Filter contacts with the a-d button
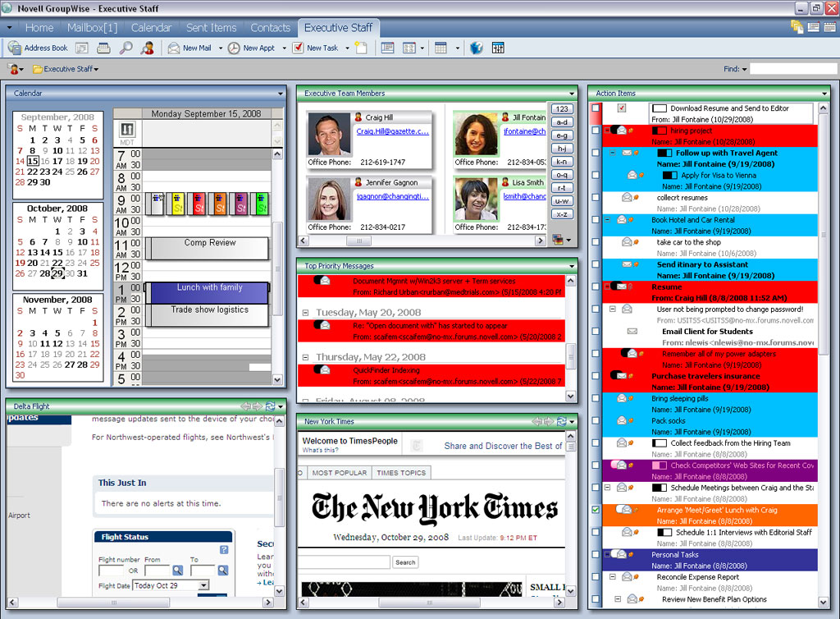The height and width of the screenshot is (619, 840). click(x=561, y=122)
